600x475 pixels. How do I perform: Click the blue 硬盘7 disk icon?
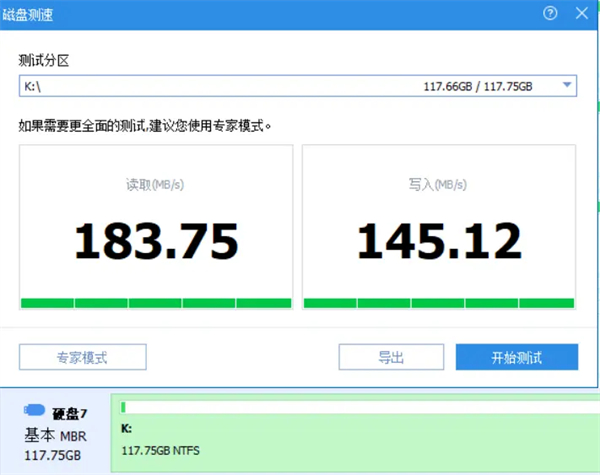34,410
